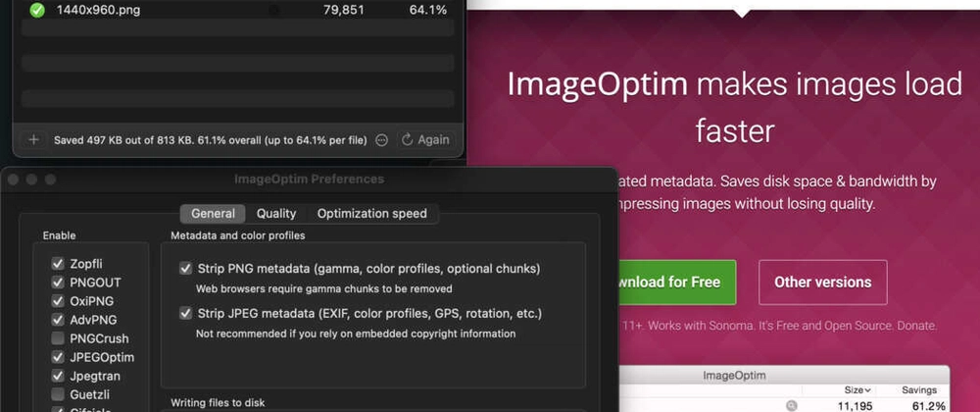980x412 pixels.
Task: Toggle the Zopfli checkbox
Action: [x=58, y=264]
